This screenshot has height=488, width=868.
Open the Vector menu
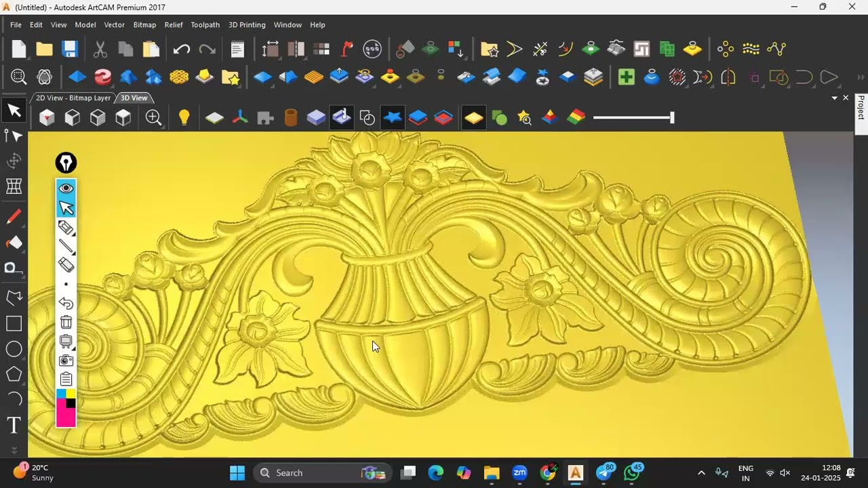point(114,24)
